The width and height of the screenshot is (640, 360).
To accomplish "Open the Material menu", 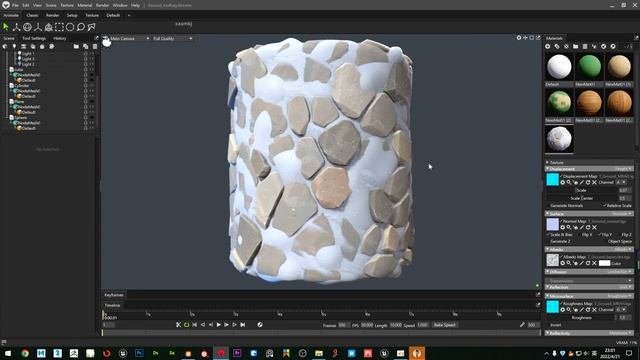I will (84, 5).
